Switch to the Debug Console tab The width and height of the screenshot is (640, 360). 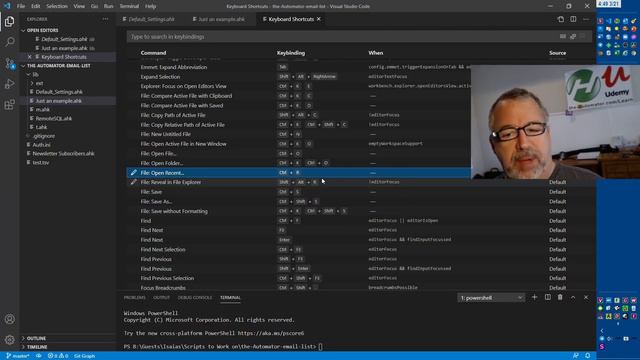pos(195,298)
